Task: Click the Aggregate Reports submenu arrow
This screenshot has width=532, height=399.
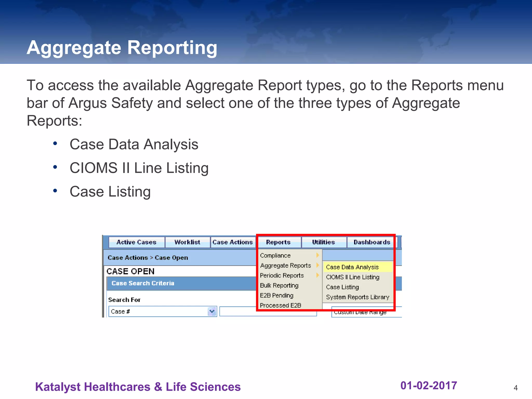Action: pos(317,265)
